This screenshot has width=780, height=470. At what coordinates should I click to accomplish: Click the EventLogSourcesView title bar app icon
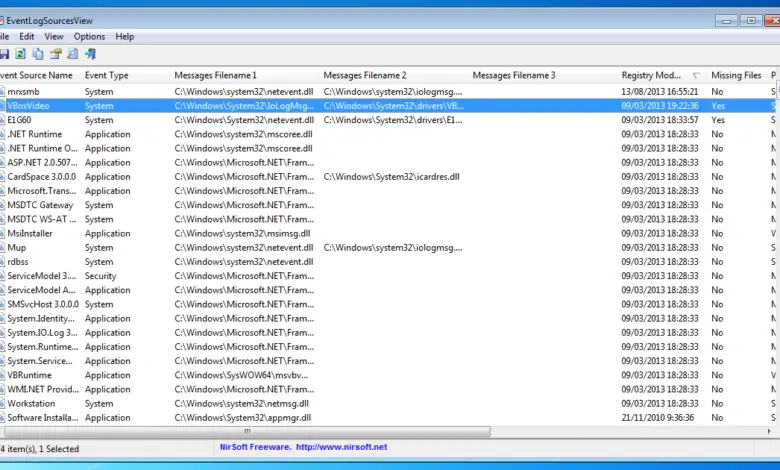point(1,20)
